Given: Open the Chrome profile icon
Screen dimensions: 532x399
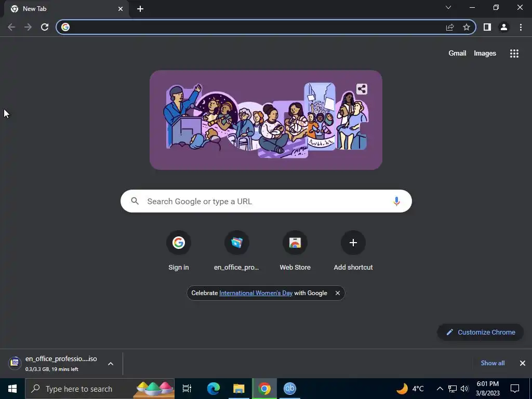Looking at the screenshot, I should coord(504,27).
